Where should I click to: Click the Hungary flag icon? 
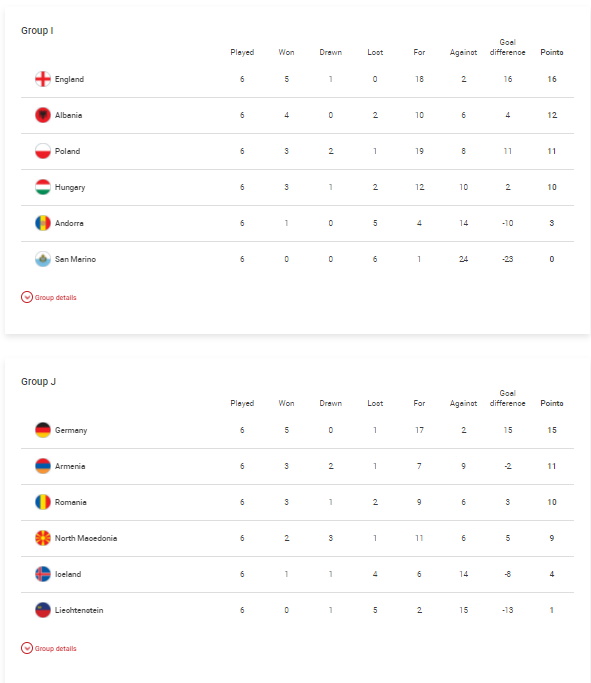tap(43, 187)
